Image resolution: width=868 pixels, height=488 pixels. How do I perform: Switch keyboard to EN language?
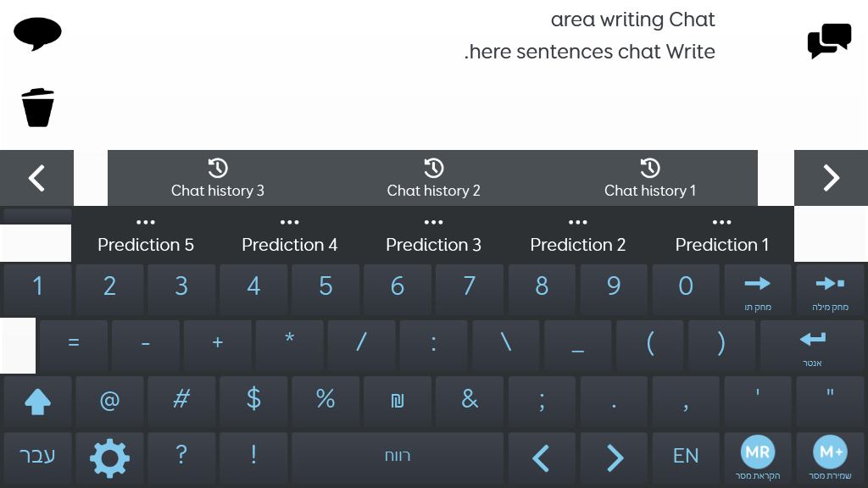(686, 458)
